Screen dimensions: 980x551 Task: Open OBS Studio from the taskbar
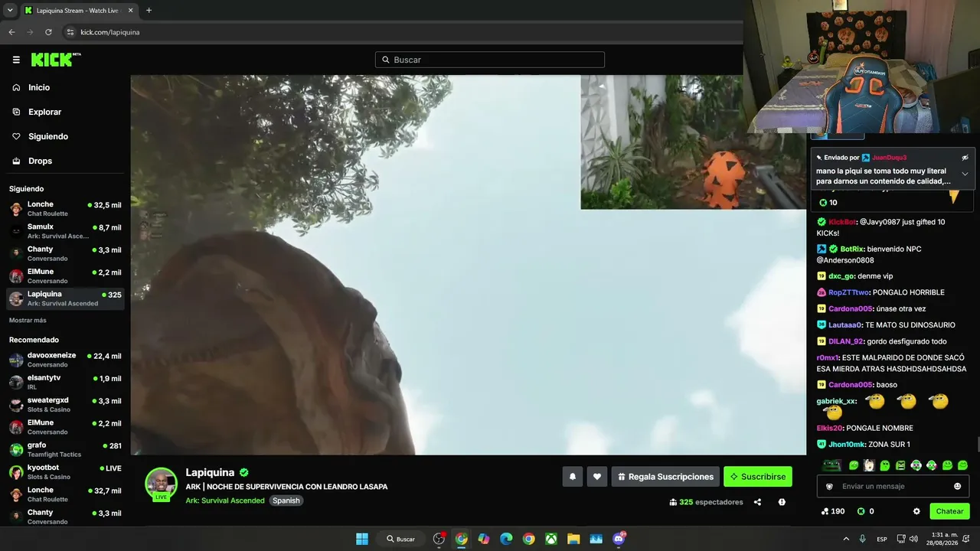439,539
